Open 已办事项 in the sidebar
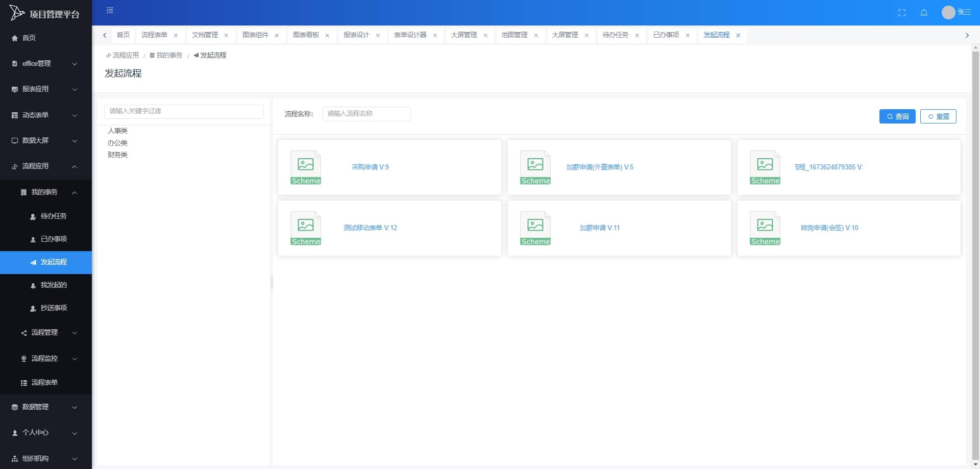This screenshot has width=980, height=469. 46,239
